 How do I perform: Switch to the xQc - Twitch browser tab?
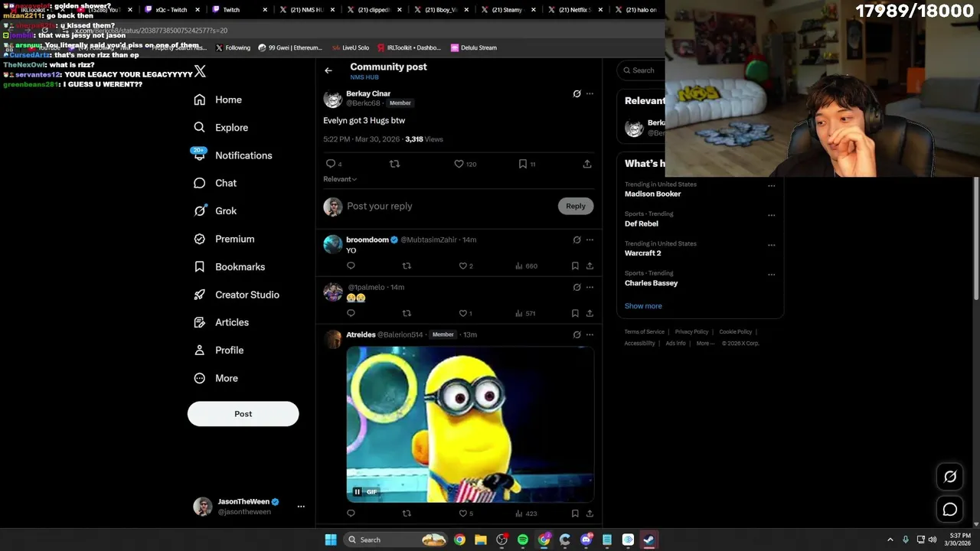(x=171, y=10)
